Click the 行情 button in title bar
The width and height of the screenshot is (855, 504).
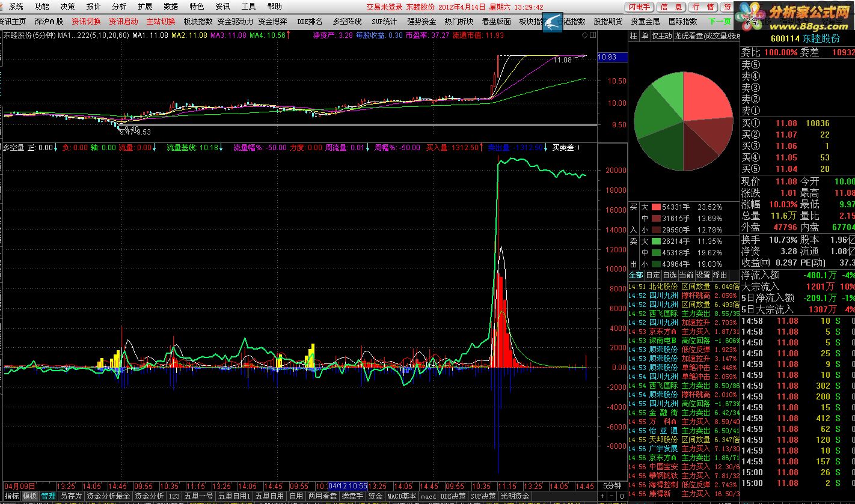[703, 7]
